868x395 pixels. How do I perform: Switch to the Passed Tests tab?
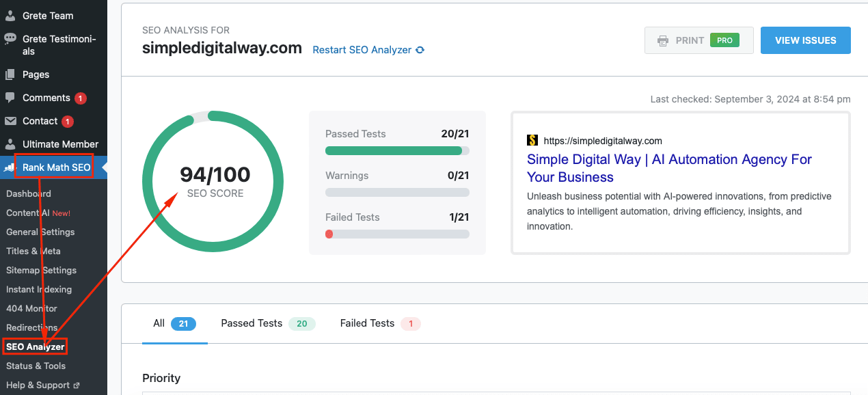pyautogui.click(x=252, y=323)
